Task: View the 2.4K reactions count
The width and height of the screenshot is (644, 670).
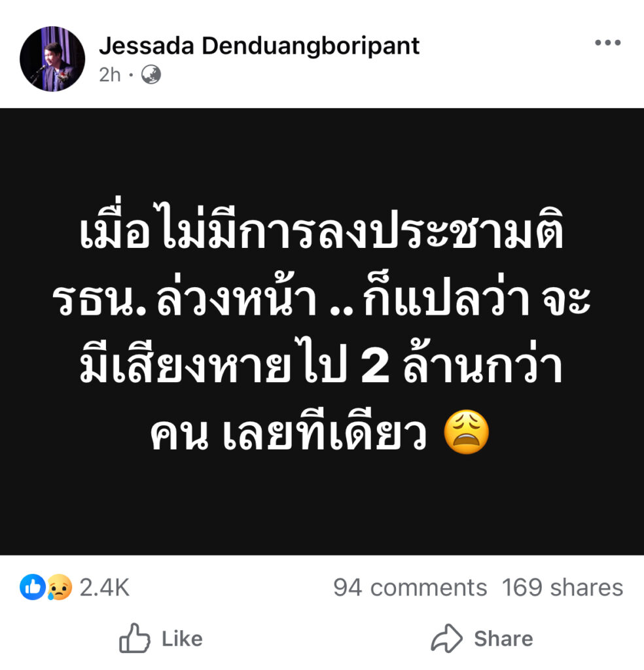Action: pos(104,588)
